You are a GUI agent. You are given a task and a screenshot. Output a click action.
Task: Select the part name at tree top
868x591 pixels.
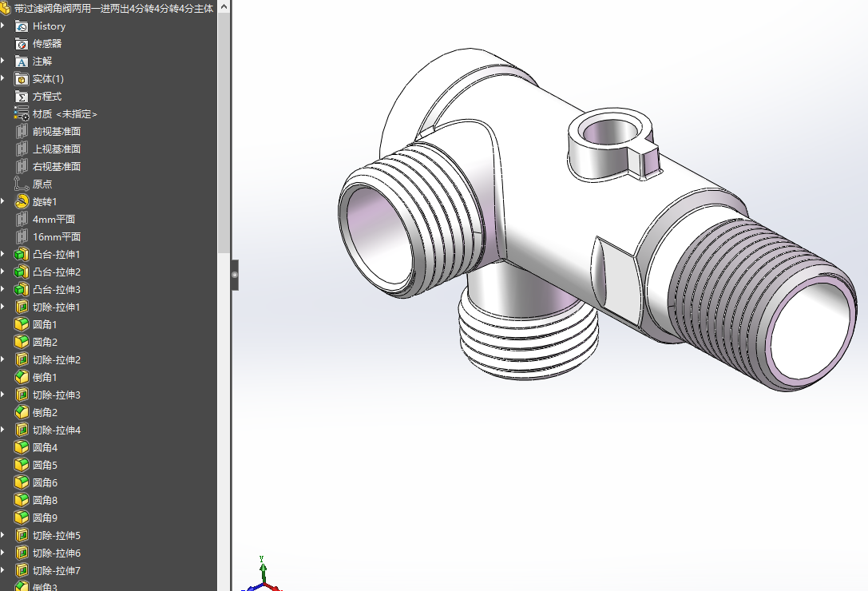pos(113,8)
